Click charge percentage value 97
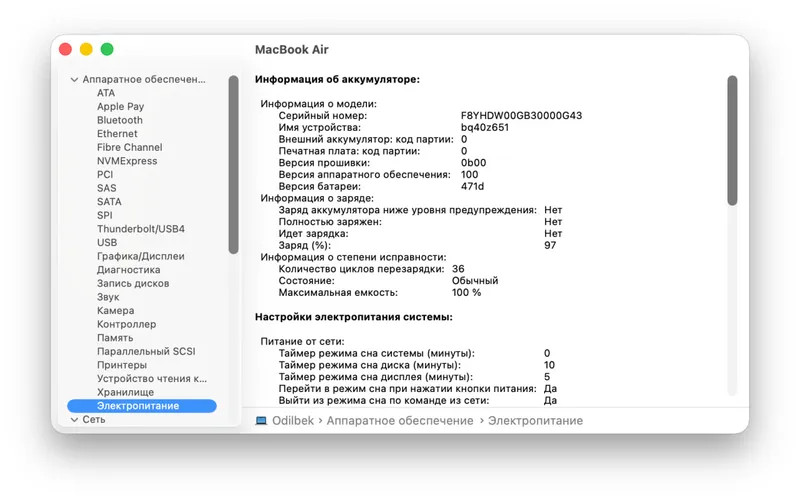 (550, 245)
